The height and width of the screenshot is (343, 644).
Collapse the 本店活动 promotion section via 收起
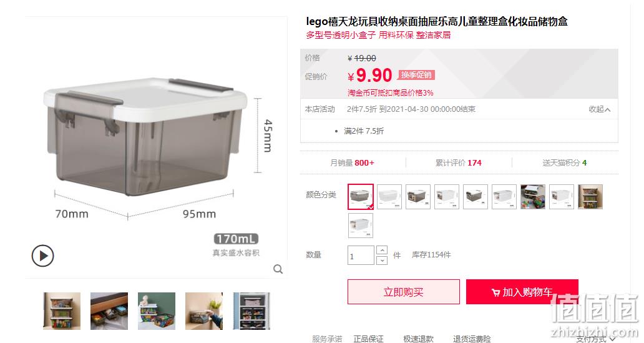(x=599, y=109)
